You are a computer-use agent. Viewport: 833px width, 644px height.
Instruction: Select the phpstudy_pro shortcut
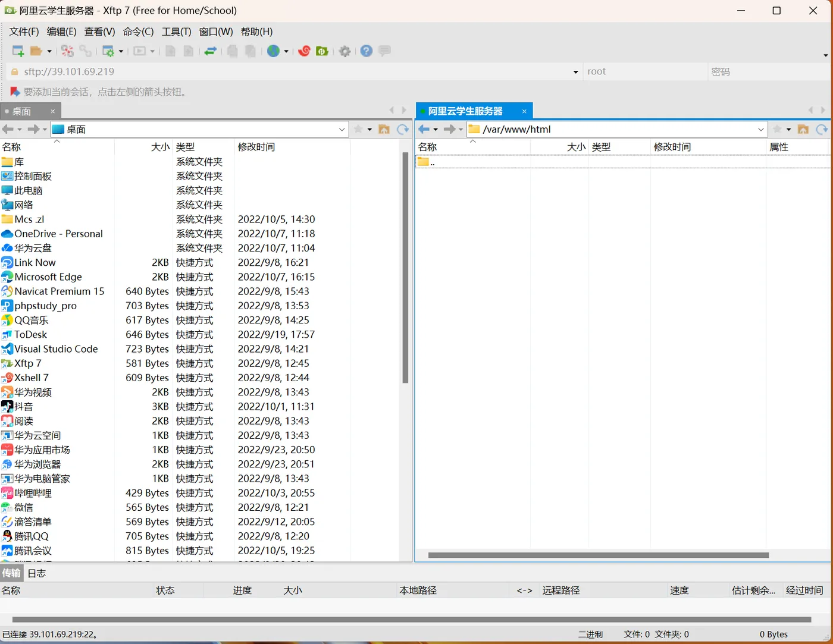pos(45,306)
